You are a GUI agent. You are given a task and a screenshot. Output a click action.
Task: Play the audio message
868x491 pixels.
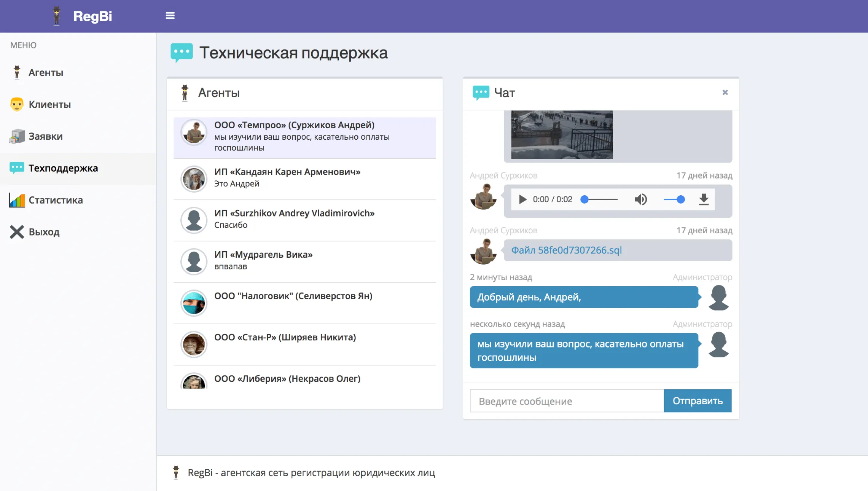522,199
